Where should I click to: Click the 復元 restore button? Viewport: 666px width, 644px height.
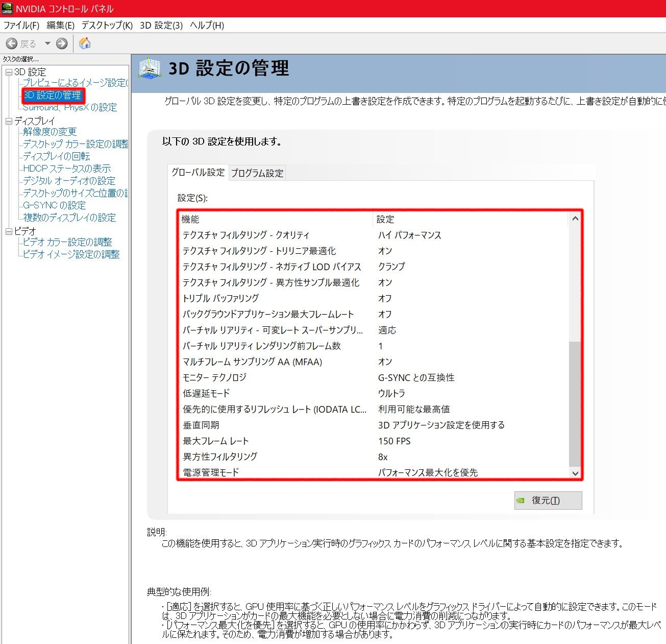tap(548, 500)
